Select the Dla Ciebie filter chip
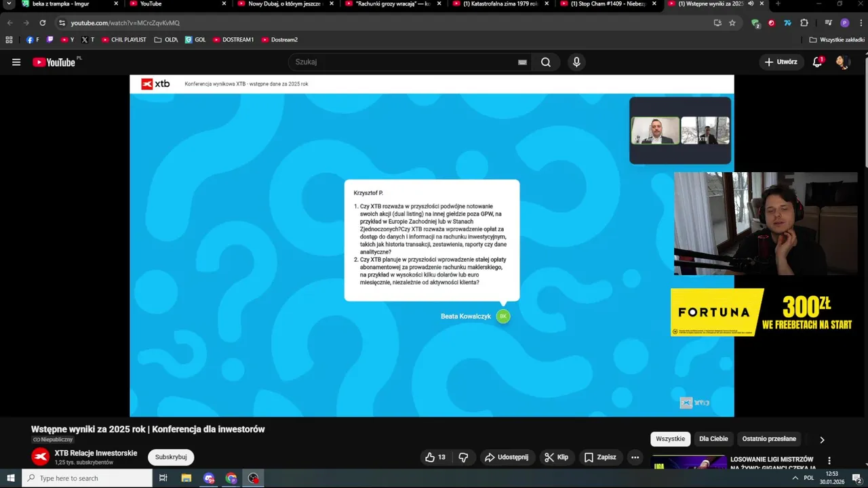This screenshot has height=488, width=868. (x=713, y=439)
